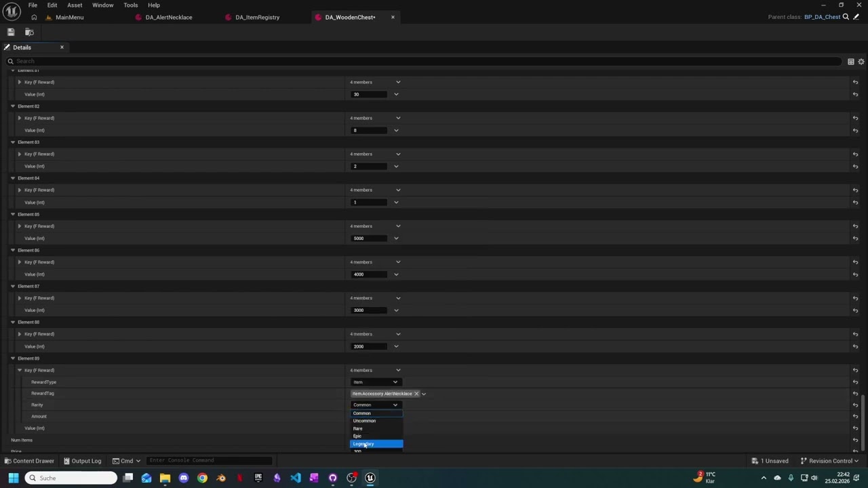Select Rare in the Rarity dropdown list
Screen dimensions: 868x488
(376, 429)
